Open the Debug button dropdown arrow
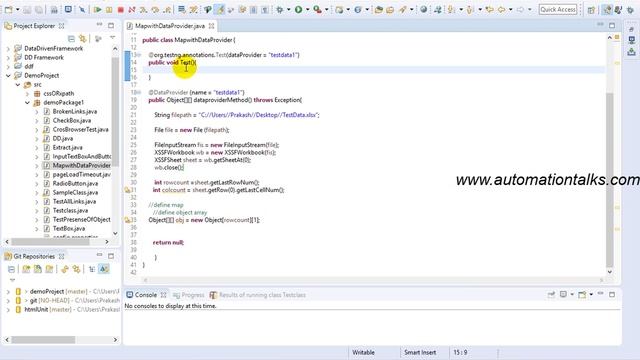The height and width of the screenshot is (360, 640). pos(289,9)
